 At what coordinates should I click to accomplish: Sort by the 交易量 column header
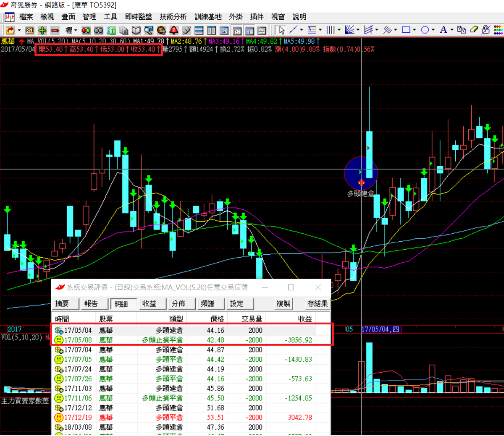point(247,319)
